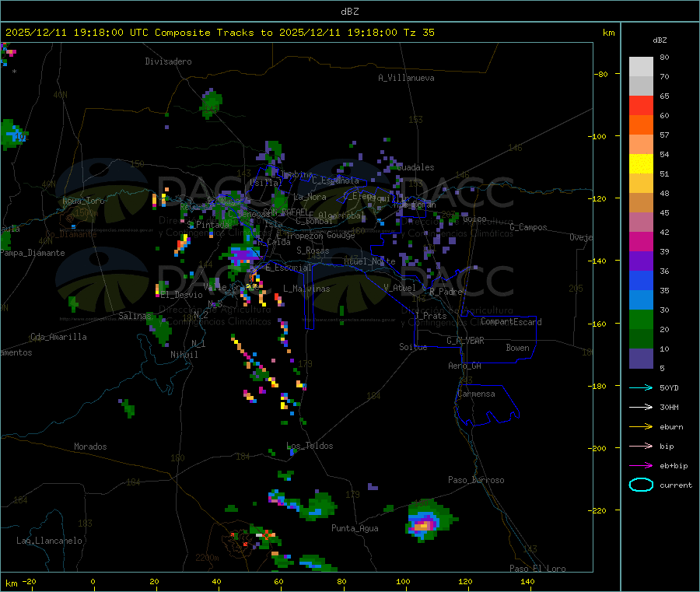Screen dimensions: 700x592
Task: Pick the 10 dBZ slate purple swatch
Action: (641, 359)
